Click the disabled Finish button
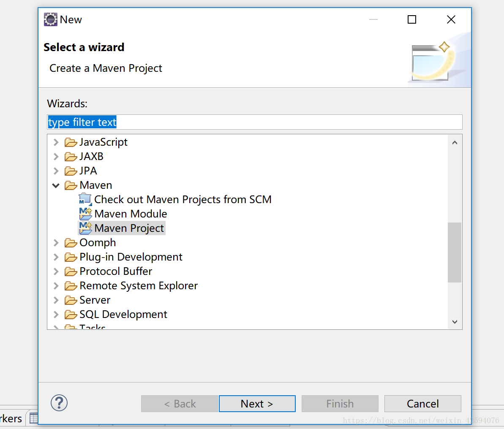 tap(340, 404)
